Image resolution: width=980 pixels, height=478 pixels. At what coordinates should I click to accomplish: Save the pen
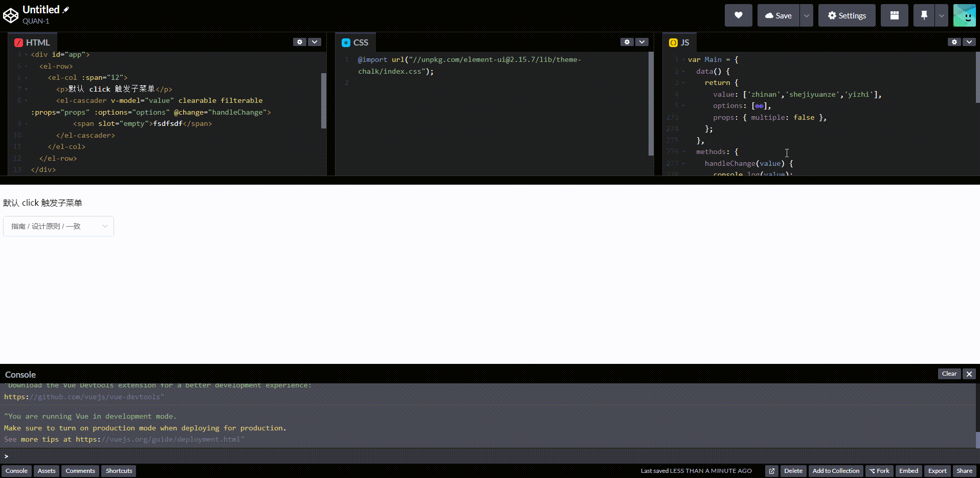click(x=778, y=15)
